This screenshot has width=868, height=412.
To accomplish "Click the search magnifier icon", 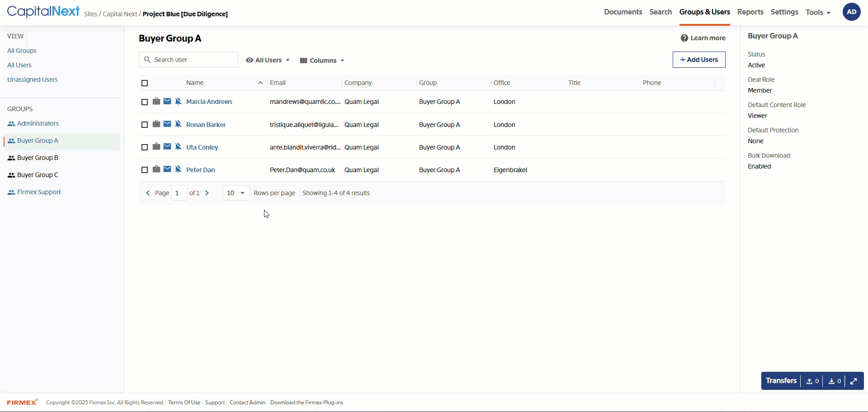I will click(x=147, y=60).
